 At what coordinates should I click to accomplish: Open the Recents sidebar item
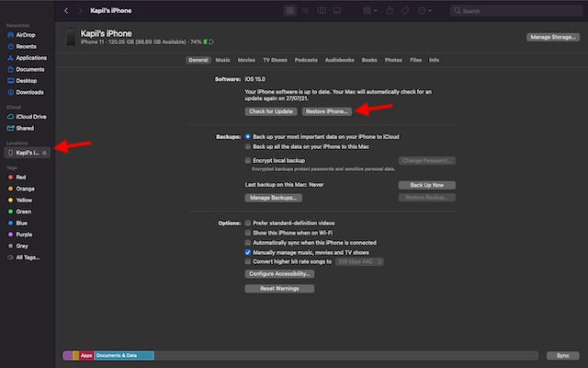(24, 44)
